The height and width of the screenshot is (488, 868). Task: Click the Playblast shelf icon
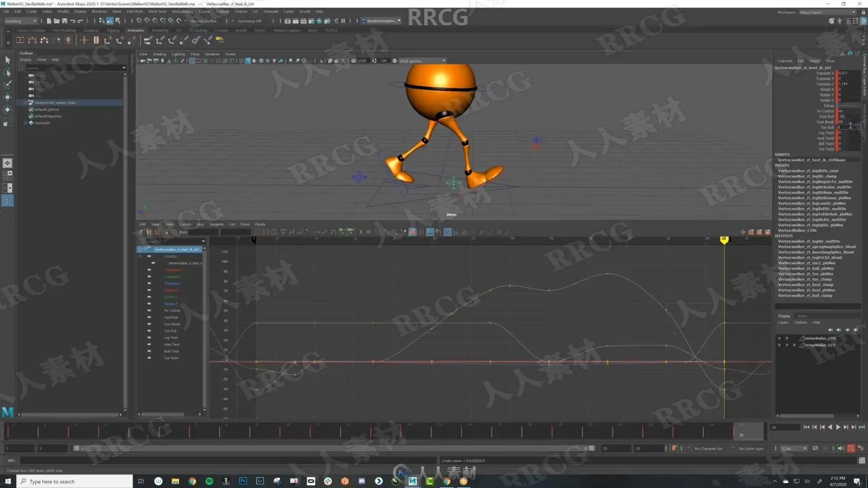tap(20, 40)
